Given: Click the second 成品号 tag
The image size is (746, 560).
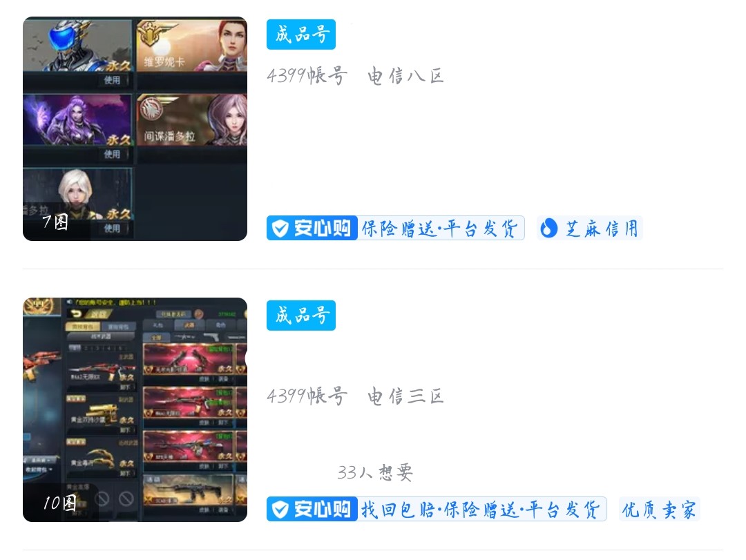Looking at the screenshot, I should point(301,316).
